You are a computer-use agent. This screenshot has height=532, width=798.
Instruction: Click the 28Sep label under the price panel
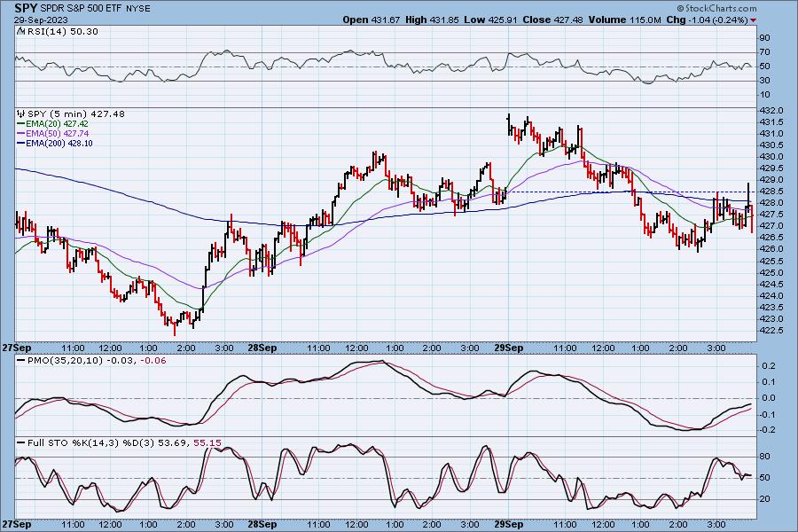click(262, 348)
